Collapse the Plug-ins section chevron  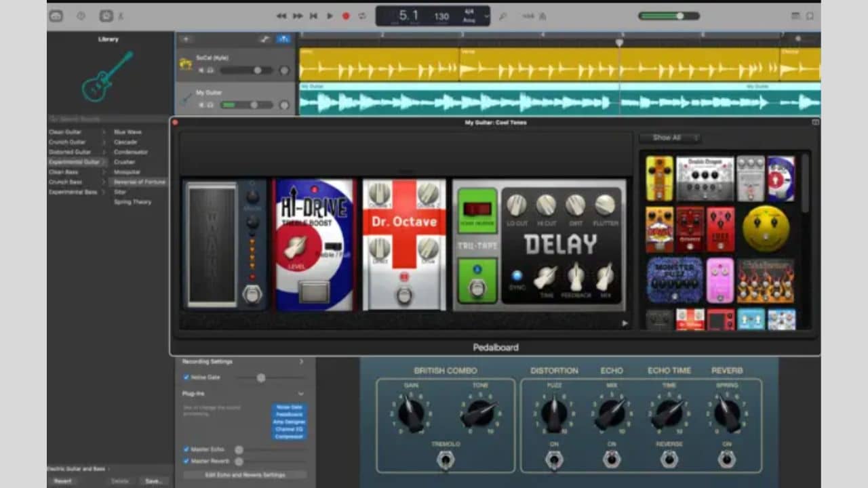click(x=301, y=394)
